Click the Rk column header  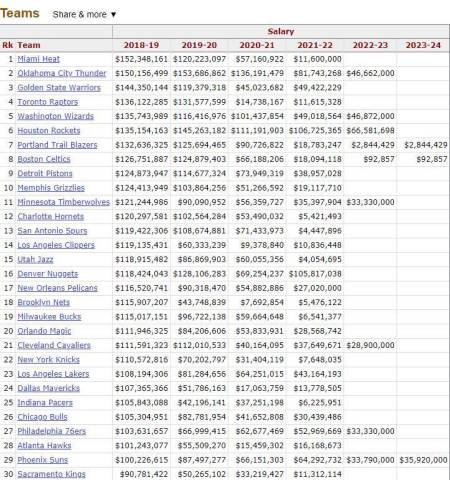(7, 45)
